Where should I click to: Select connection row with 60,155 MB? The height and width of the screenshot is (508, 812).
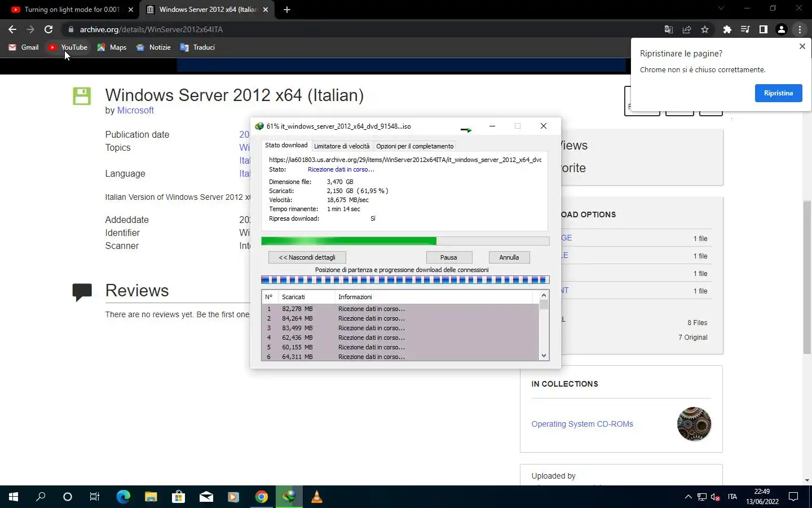[400, 347]
